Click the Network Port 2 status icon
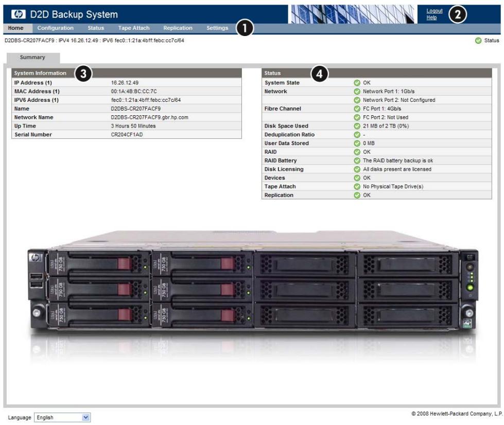Image resolution: width=504 pixels, height=425 pixels. [357, 100]
